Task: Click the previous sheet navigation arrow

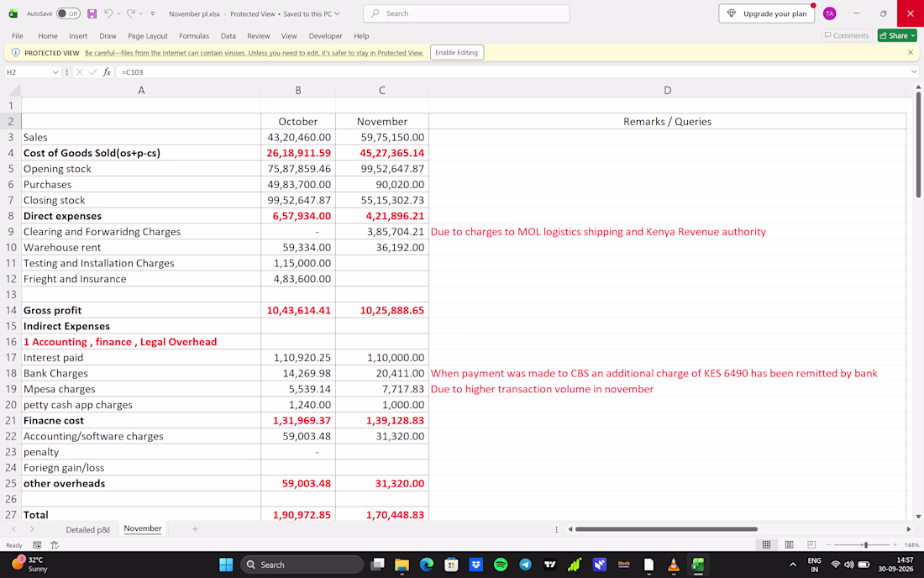Action: [14, 529]
